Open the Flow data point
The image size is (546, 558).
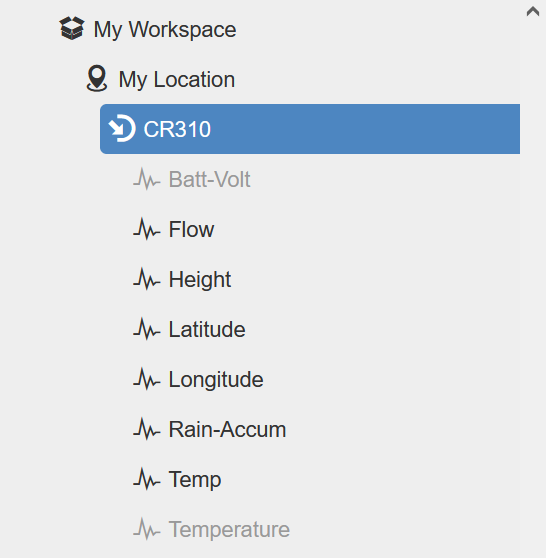(191, 229)
